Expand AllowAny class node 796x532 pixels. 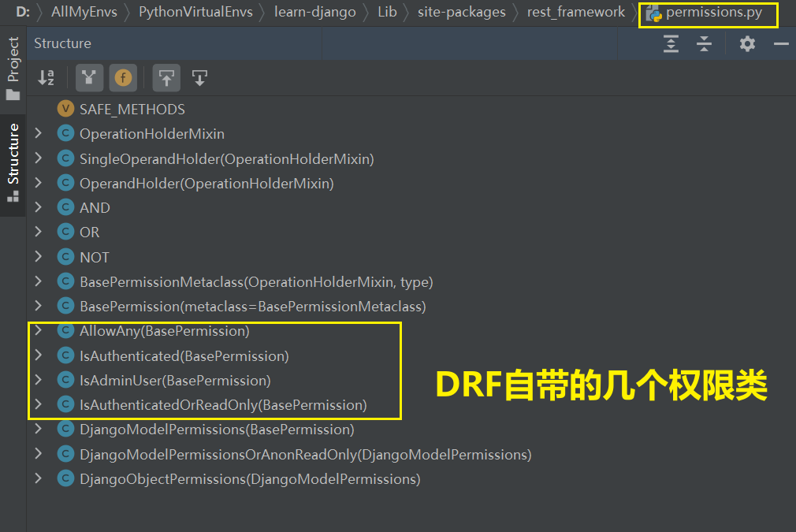(39, 330)
